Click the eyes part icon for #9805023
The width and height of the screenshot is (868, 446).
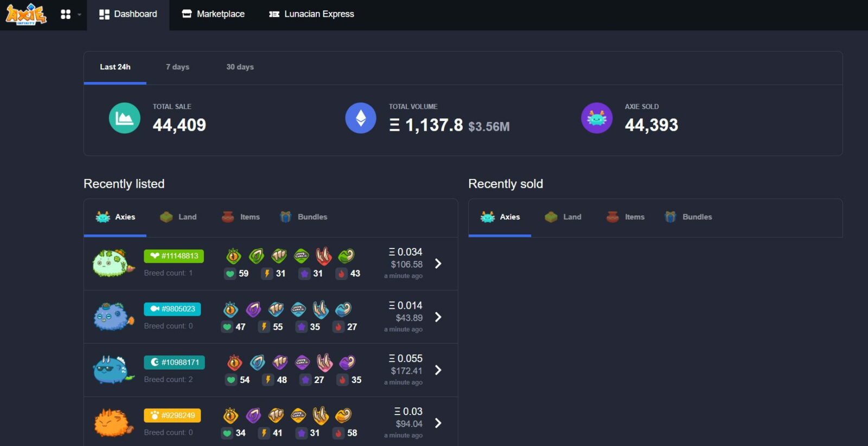click(x=231, y=309)
